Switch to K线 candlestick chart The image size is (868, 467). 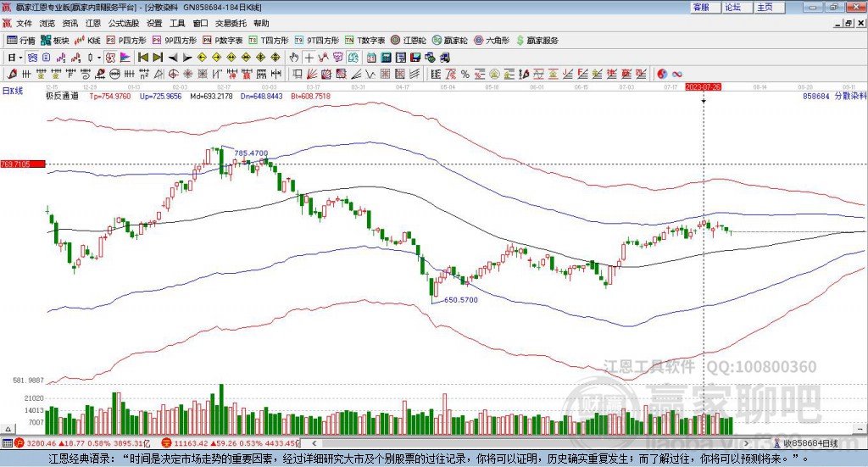[x=87, y=41]
